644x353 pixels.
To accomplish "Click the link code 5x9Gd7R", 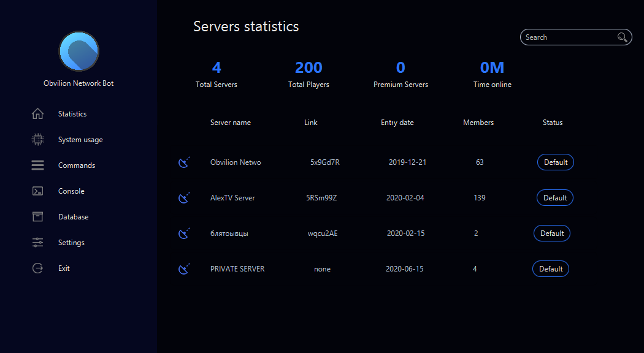I will pyautogui.click(x=325, y=162).
